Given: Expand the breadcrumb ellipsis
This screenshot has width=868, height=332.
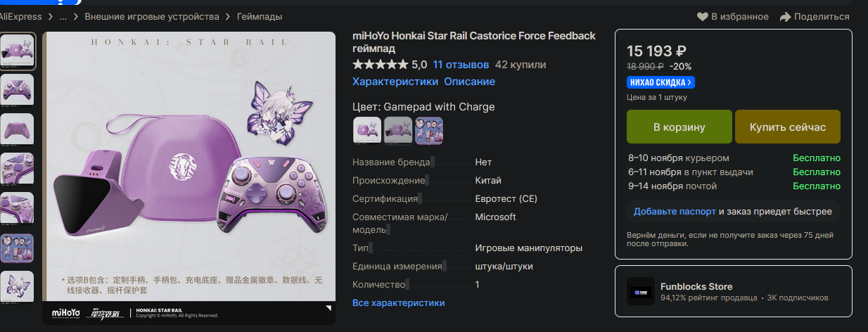Looking at the screenshot, I should coord(63,16).
